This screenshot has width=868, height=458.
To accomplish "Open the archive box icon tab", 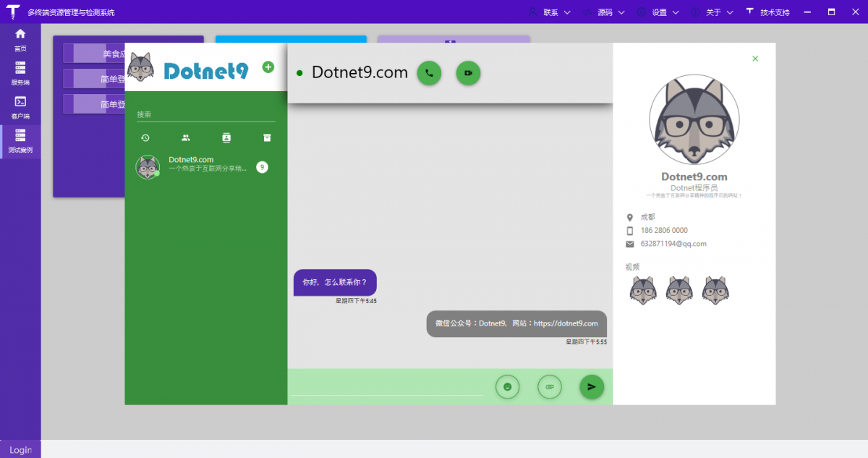I will (267, 137).
